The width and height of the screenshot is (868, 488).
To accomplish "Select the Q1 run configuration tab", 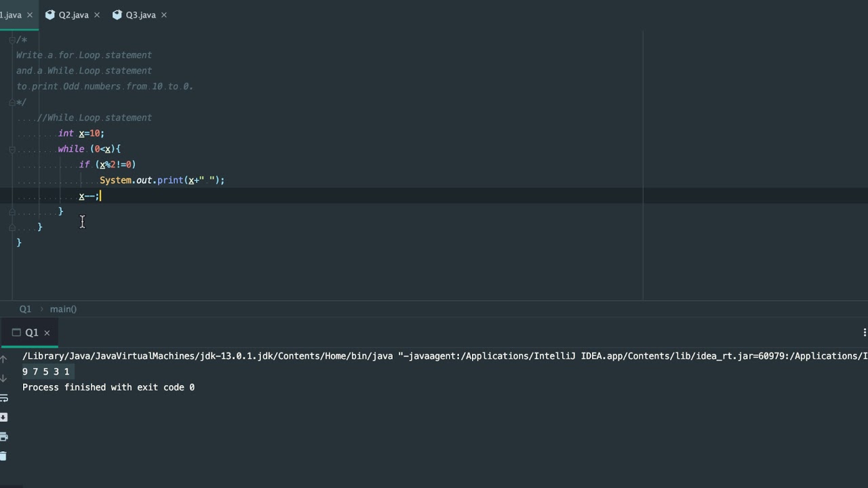I will pos(31,332).
